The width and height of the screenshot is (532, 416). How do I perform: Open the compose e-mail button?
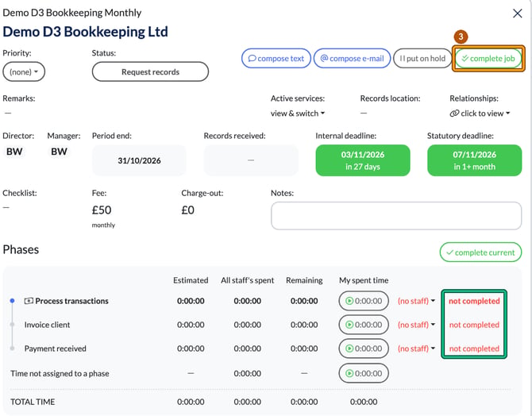[x=353, y=59]
